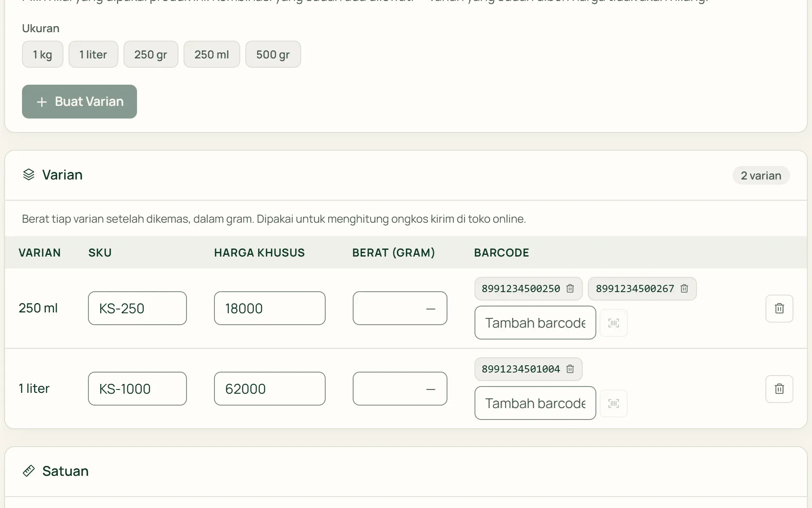812x508 pixels.
Task: Toggle the 1 liter size chip
Action: pos(93,54)
